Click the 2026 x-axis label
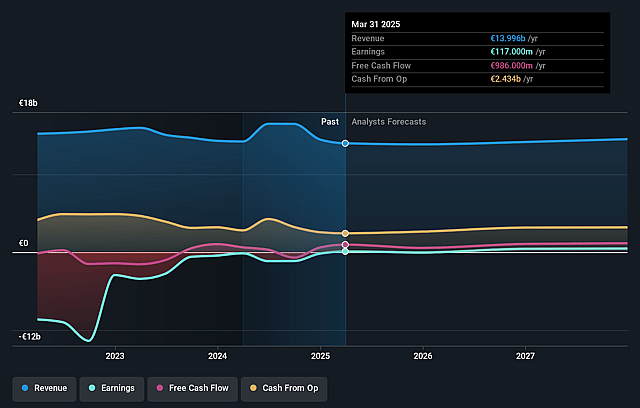The height and width of the screenshot is (408, 640). pos(422,356)
